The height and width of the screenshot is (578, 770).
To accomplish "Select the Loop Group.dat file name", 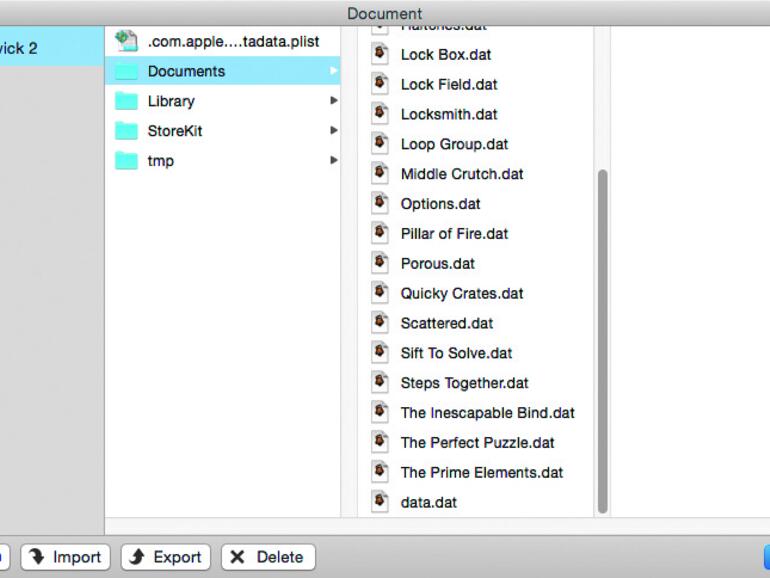I will coord(454,144).
